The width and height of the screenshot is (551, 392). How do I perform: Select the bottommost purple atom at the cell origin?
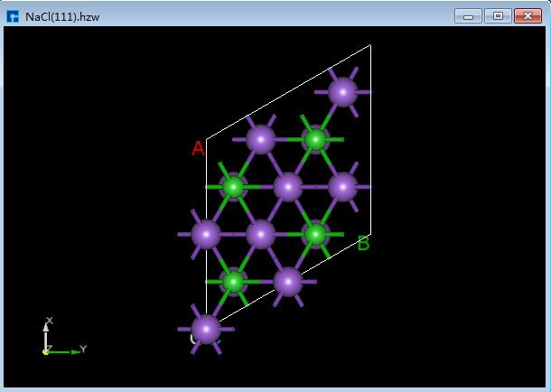[x=206, y=329]
